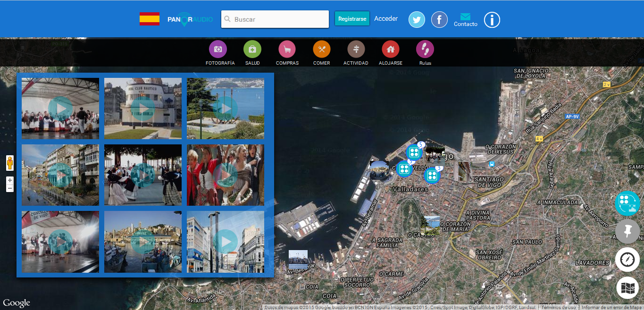Click the Buscar search field

point(278,19)
